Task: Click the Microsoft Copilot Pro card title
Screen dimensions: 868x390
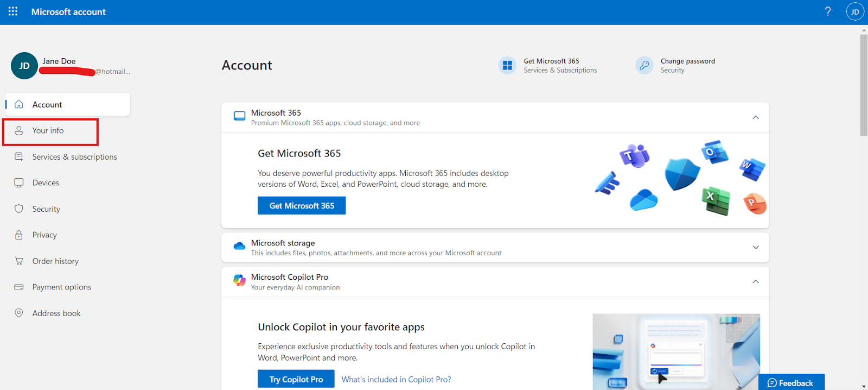Action: 289,277
